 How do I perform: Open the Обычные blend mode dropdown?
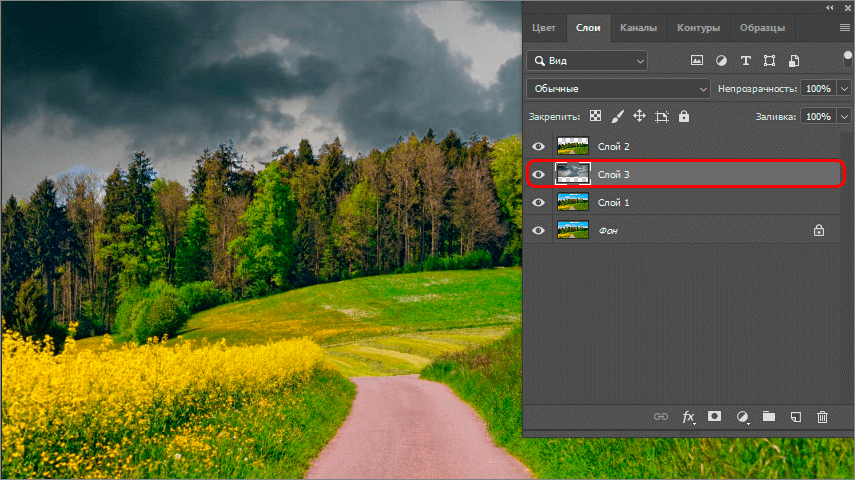618,89
